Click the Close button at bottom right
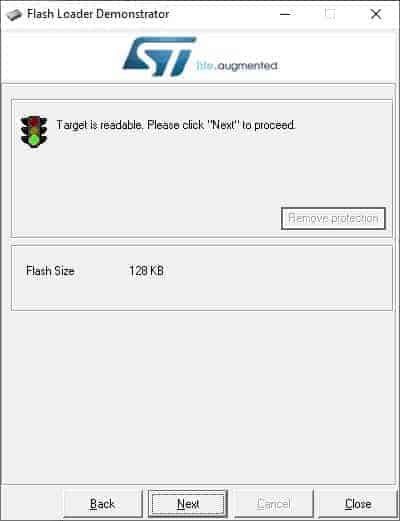The width and height of the screenshot is (400, 521). 358,503
